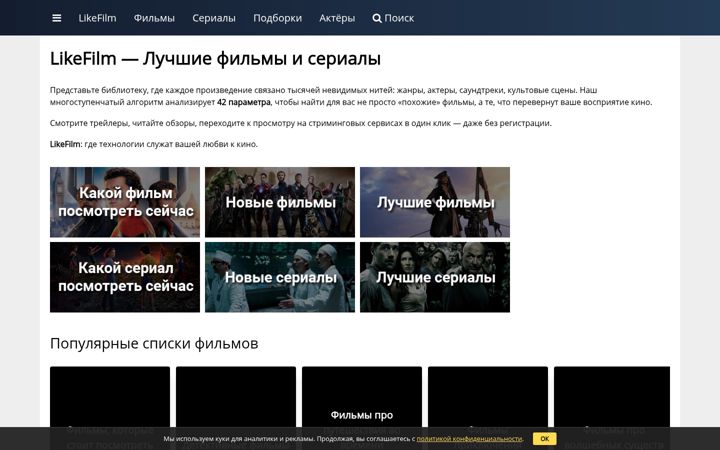Open the 'Лучшие сериалы' tile
The height and width of the screenshot is (450, 720).
pos(435,277)
